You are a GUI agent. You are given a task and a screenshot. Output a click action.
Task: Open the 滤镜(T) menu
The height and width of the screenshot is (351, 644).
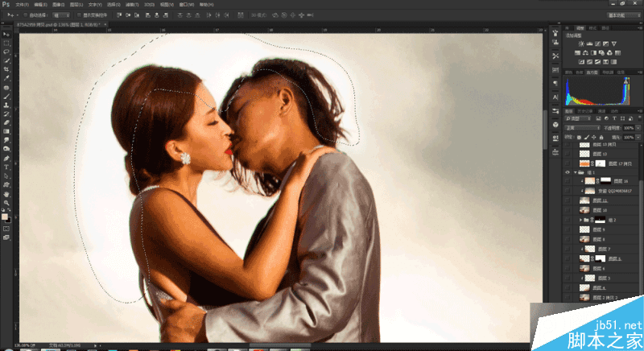[x=132, y=5]
